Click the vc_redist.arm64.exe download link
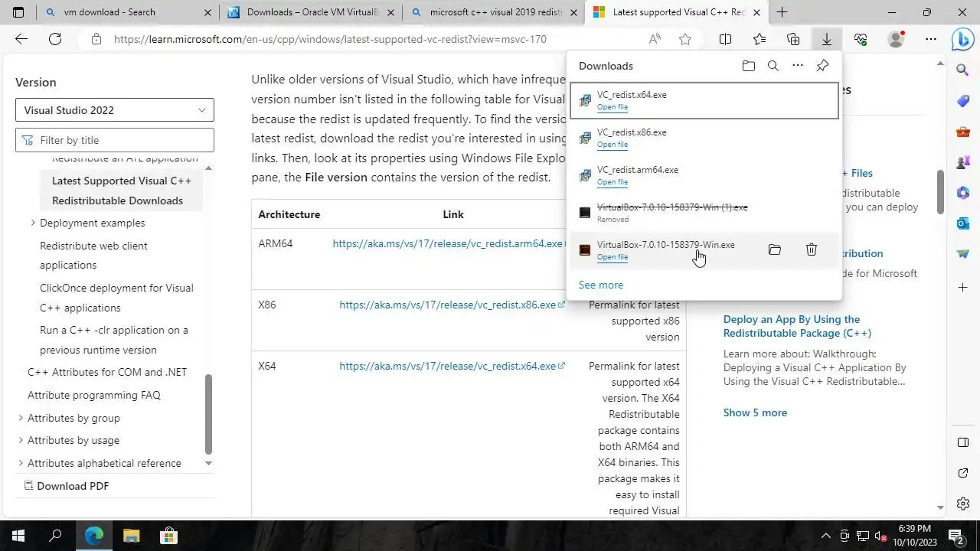The height and width of the screenshot is (551, 980). click(449, 243)
